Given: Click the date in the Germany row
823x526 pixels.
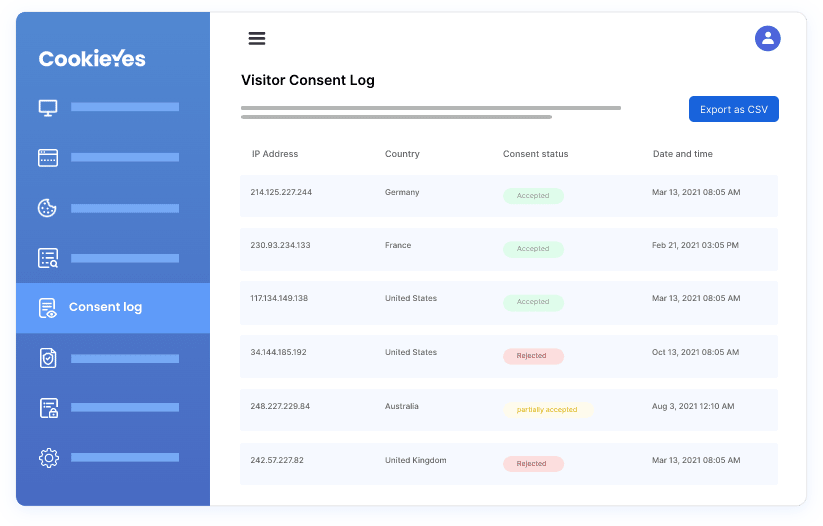Looking at the screenshot, I should 696,192.
